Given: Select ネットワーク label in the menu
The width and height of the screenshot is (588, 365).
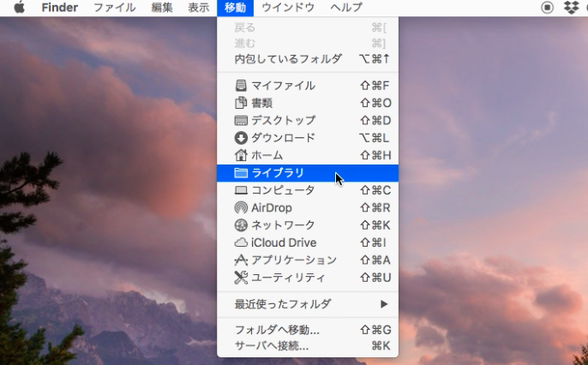Looking at the screenshot, I should pyautogui.click(x=283, y=225).
